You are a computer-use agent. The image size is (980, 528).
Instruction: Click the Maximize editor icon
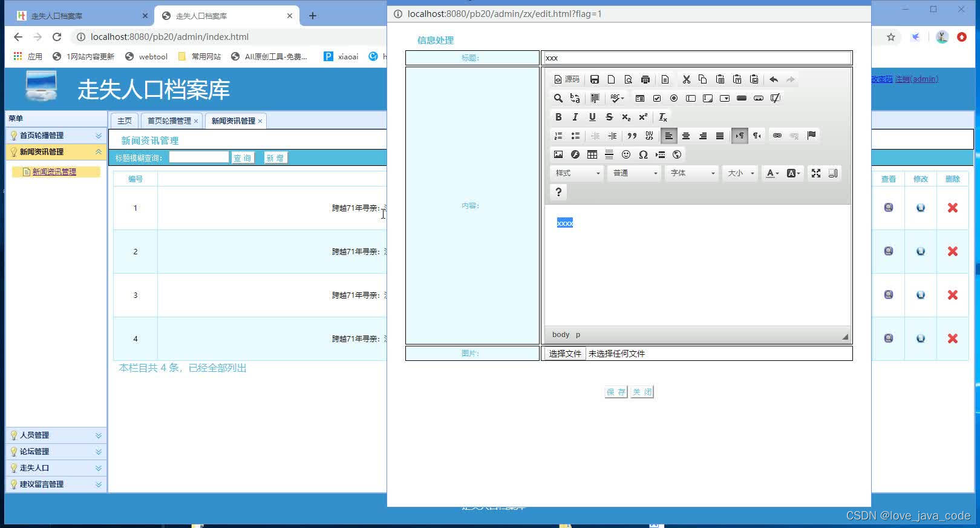(x=816, y=173)
